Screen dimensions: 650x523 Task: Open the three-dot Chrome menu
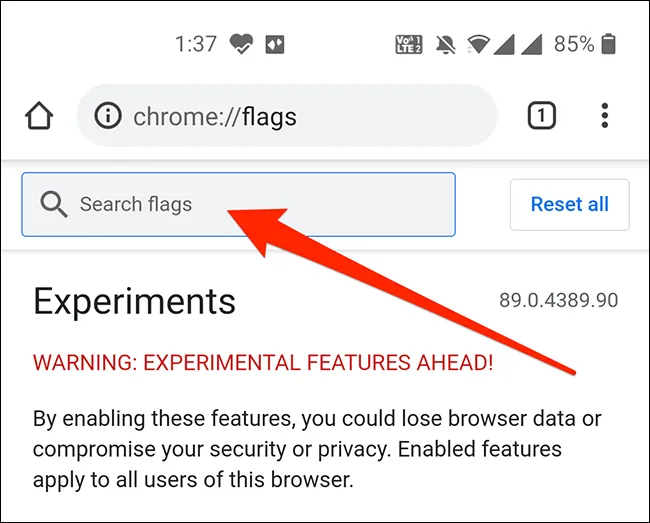pos(605,117)
